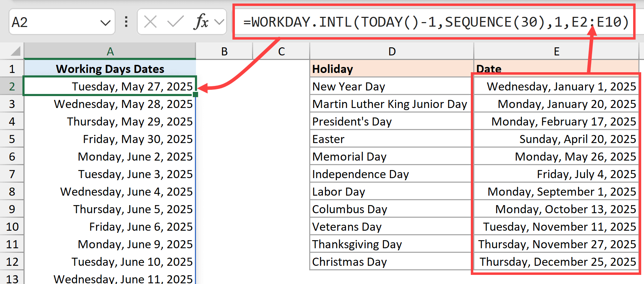Click the vertical ellipsis beside the Name Box
The width and height of the screenshot is (644, 284).
[126, 22]
